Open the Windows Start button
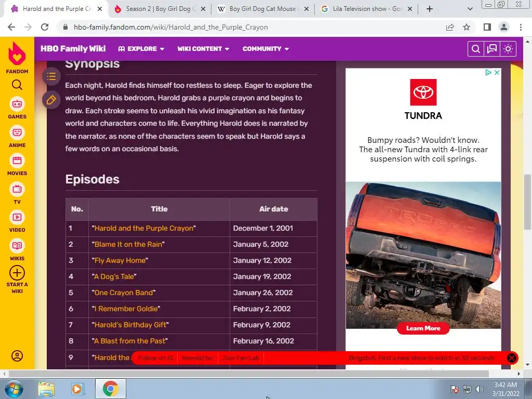Image resolution: width=532 pixels, height=399 pixels. pos(14,389)
